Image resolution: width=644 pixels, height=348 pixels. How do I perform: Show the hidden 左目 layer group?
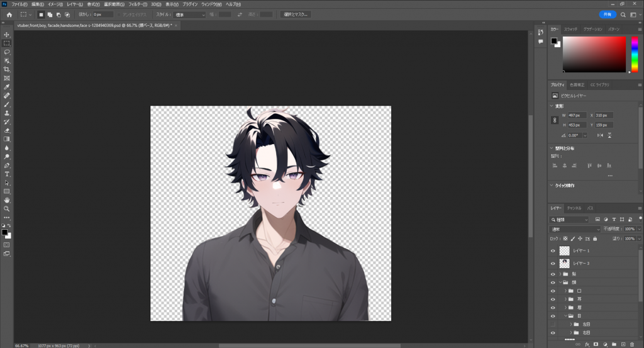pos(553,324)
